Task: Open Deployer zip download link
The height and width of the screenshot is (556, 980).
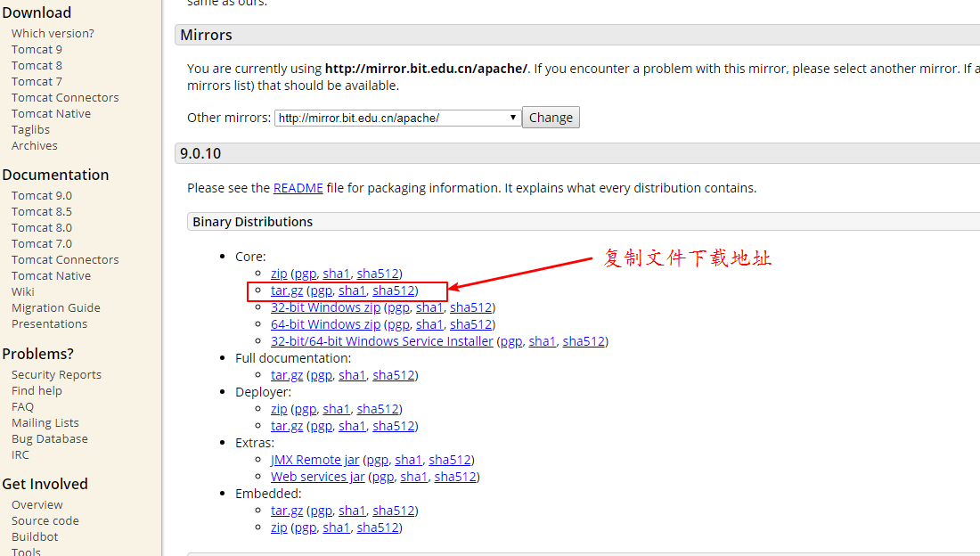Action: pyautogui.click(x=279, y=408)
